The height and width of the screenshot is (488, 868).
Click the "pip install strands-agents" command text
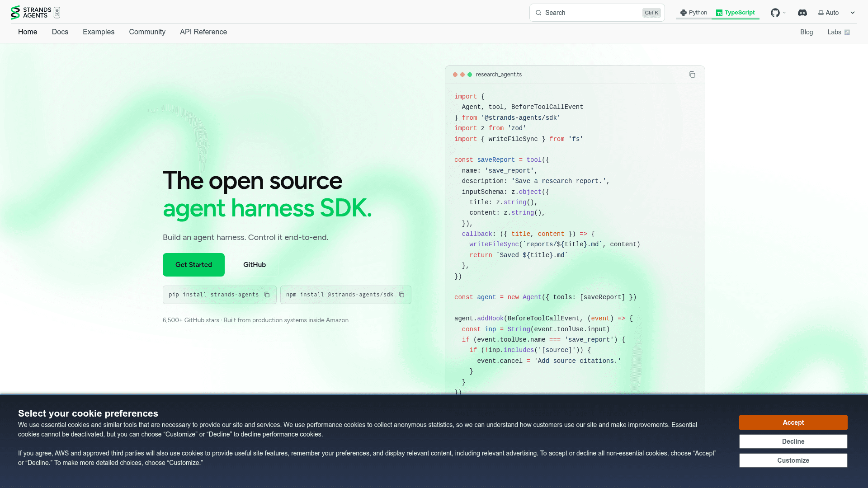pyautogui.click(x=214, y=295)
